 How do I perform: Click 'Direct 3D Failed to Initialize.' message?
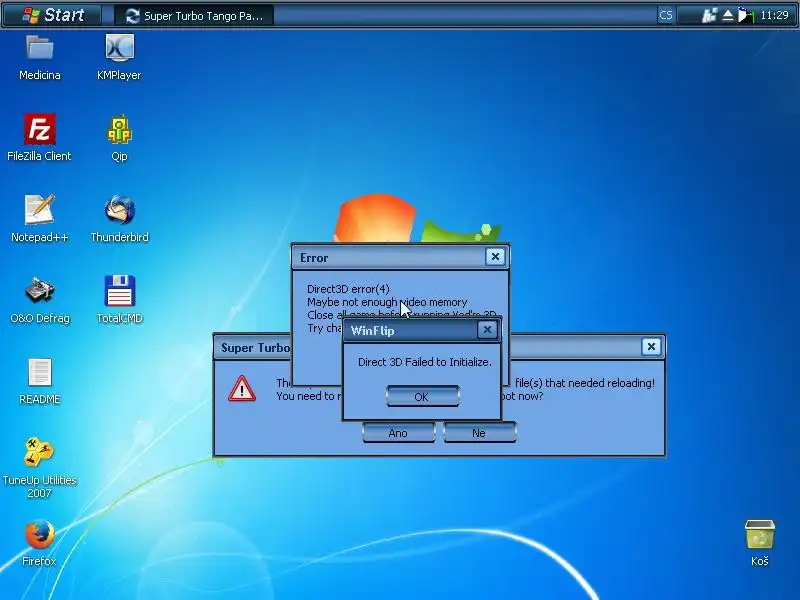coord(424,362)
